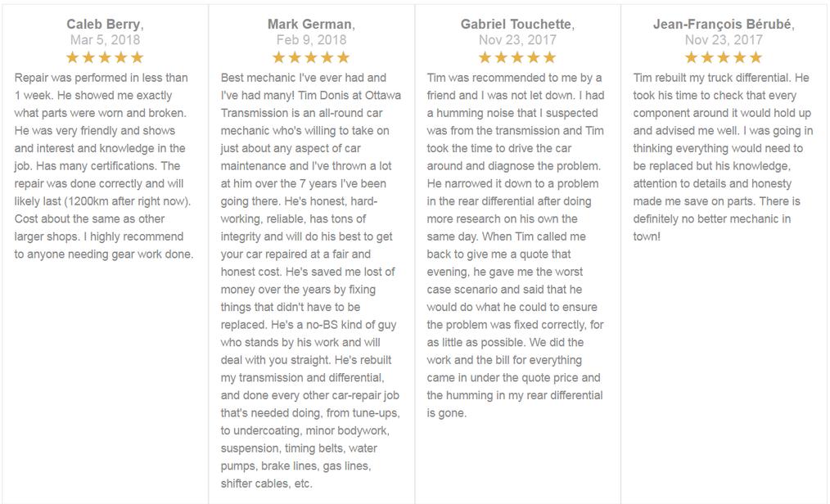Open the Jean-François Bérubé reviewer name

(722, 25)
